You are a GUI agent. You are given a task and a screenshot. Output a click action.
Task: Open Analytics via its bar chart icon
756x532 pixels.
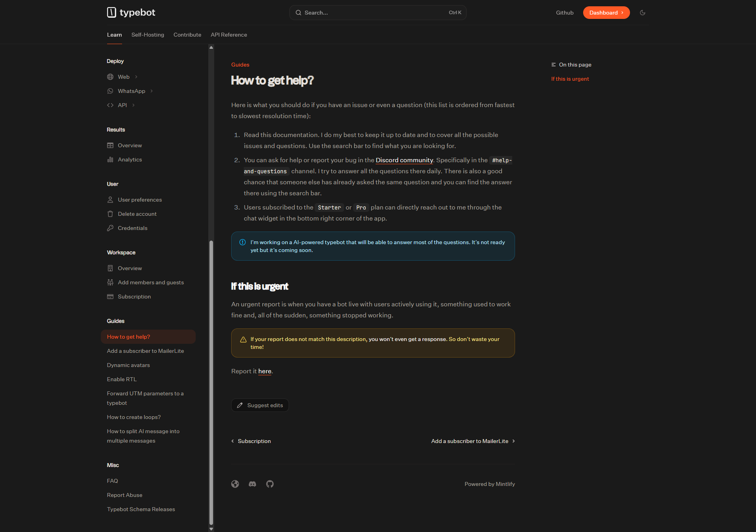[110, 159]
